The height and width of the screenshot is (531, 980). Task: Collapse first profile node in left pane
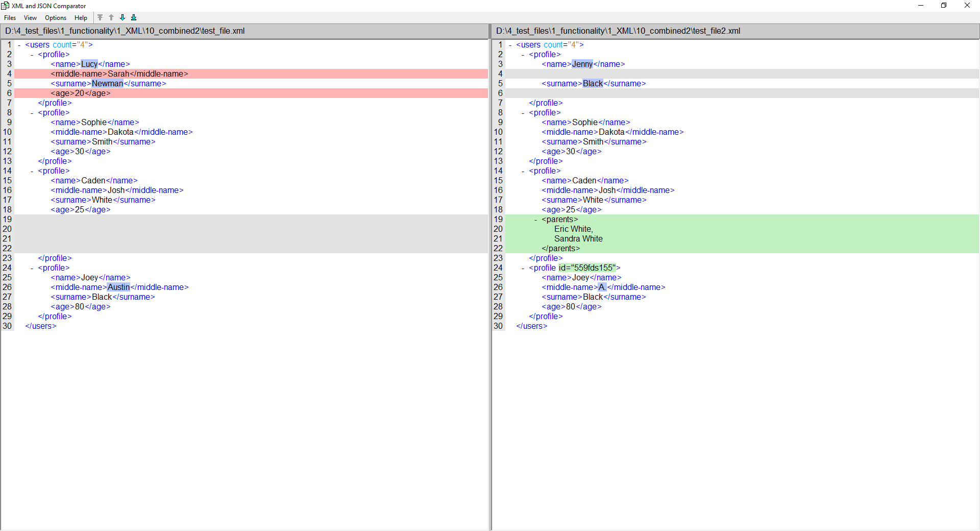(x=32, y=55)
